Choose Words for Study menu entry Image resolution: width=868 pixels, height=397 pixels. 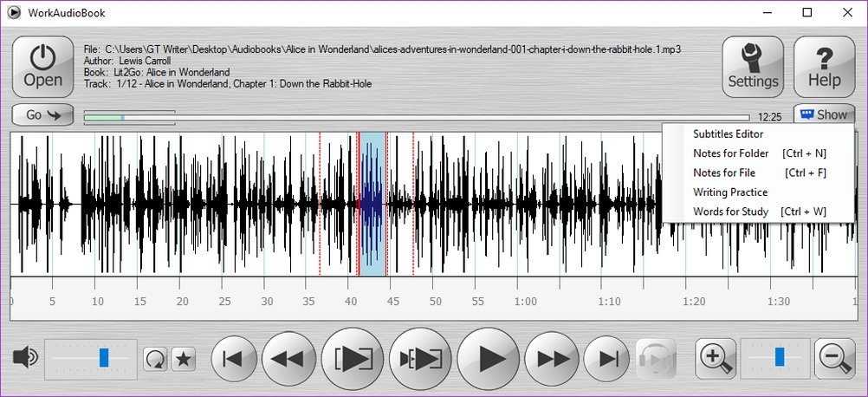click(730, 212)
